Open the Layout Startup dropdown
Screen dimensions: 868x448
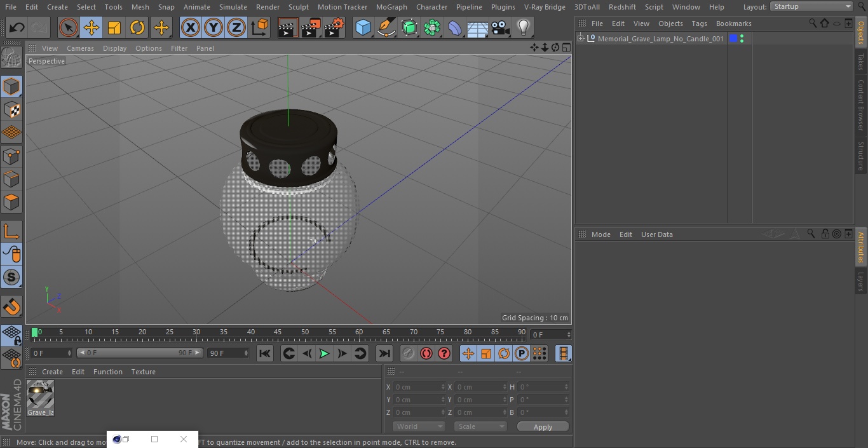pyautogui.click(x=811, y=6)
